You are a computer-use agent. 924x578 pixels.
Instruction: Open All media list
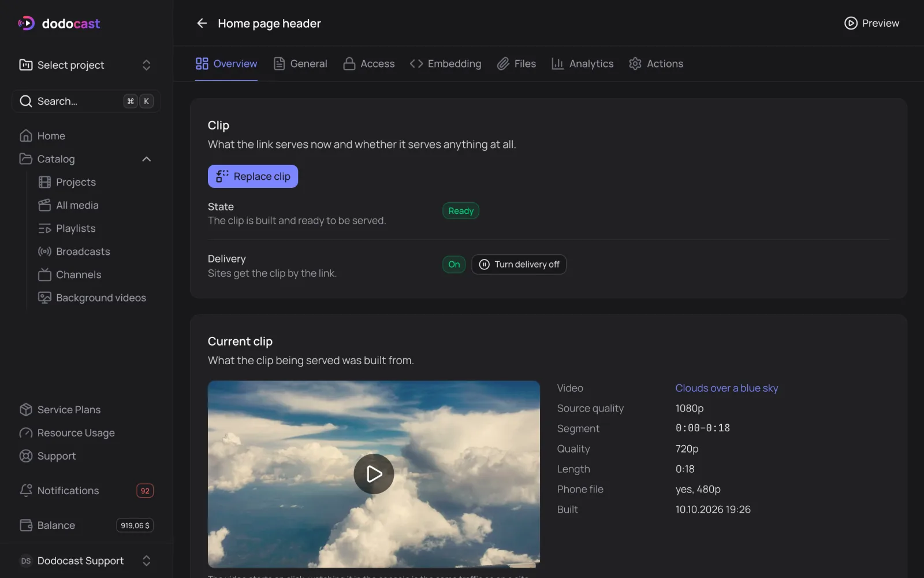pos(95,205)
